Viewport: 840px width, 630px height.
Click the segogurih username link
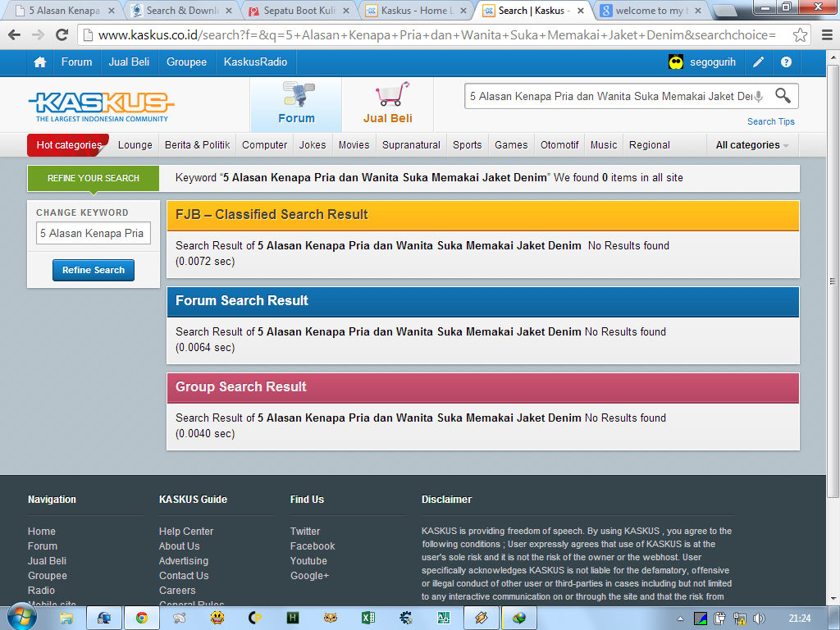coord(713,62)
